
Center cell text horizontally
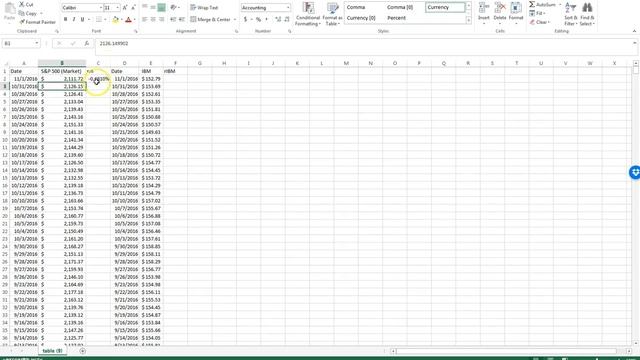[x=153, y=19]
